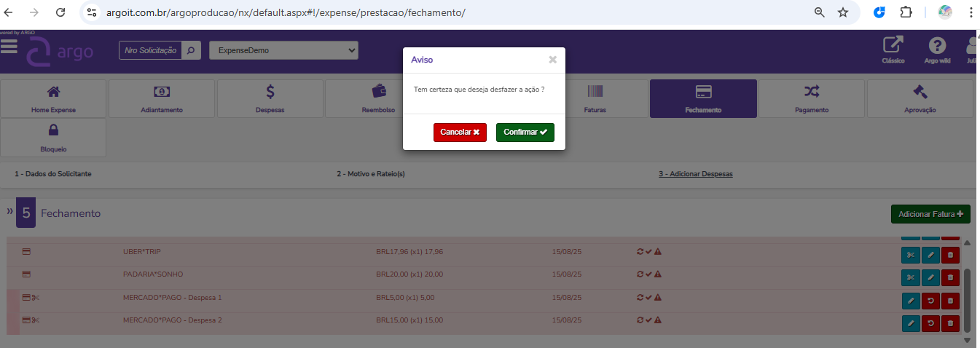
Task: Open the Clássico external link icon
Action: click(x=893, y=46)
